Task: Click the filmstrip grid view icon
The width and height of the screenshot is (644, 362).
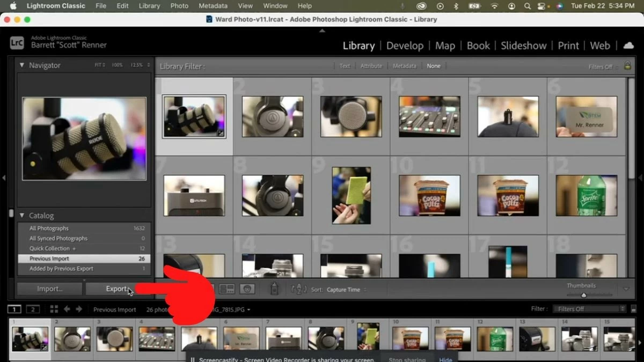Action: point(53,309)
